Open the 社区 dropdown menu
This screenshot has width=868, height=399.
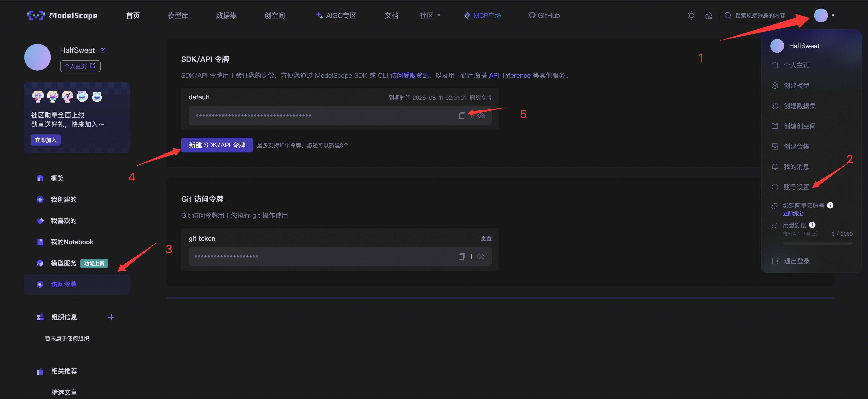pyautogui.click(x=430, y=15)
